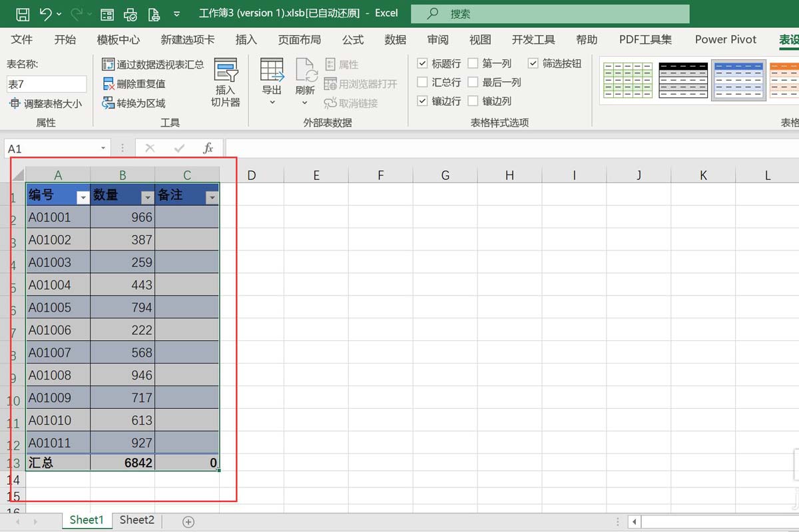Summarize the table with a PivotTable

pos(152,64)
